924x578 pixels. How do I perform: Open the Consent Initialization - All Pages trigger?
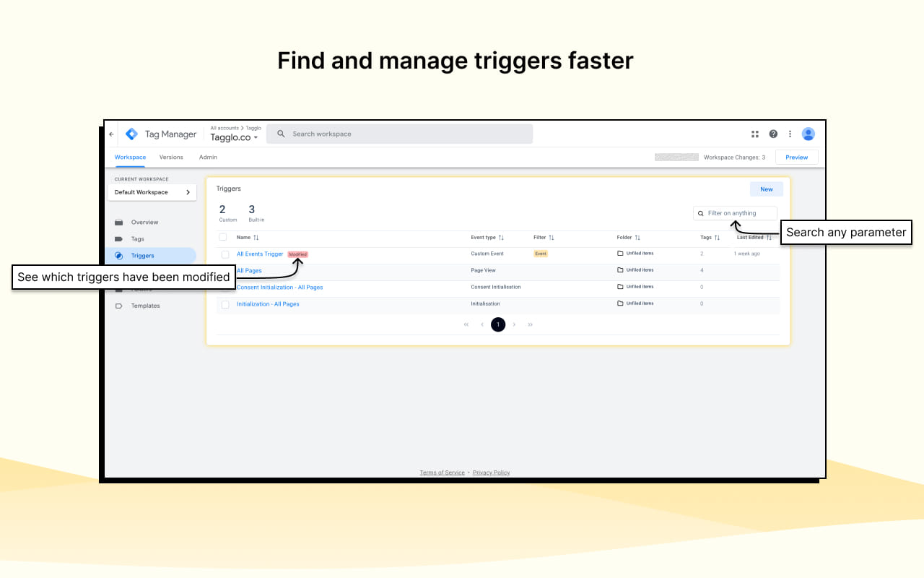point(280,287)
